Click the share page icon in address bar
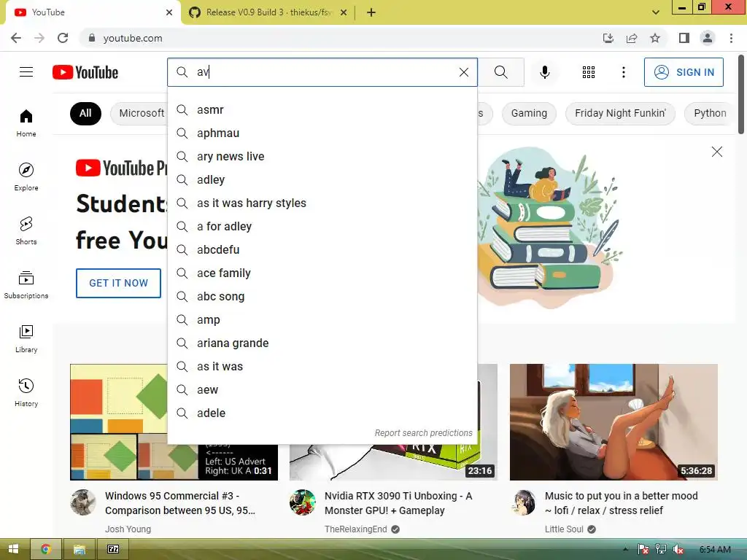The image size is (747, 560). [x=632, y=38]
